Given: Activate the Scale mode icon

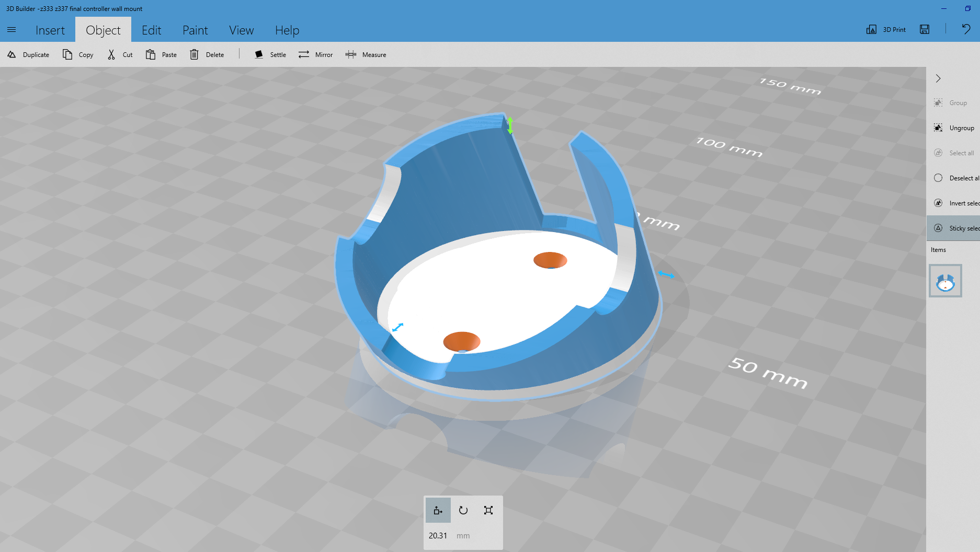Looking at the screenshot, I should click(488, 510).
